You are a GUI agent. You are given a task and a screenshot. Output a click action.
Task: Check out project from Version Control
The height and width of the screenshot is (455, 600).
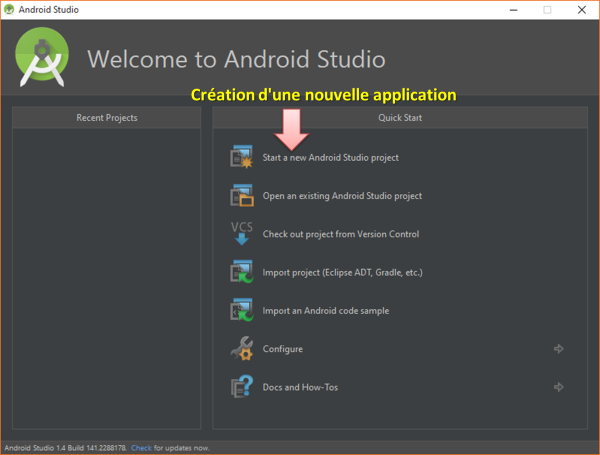click(341, 234)
